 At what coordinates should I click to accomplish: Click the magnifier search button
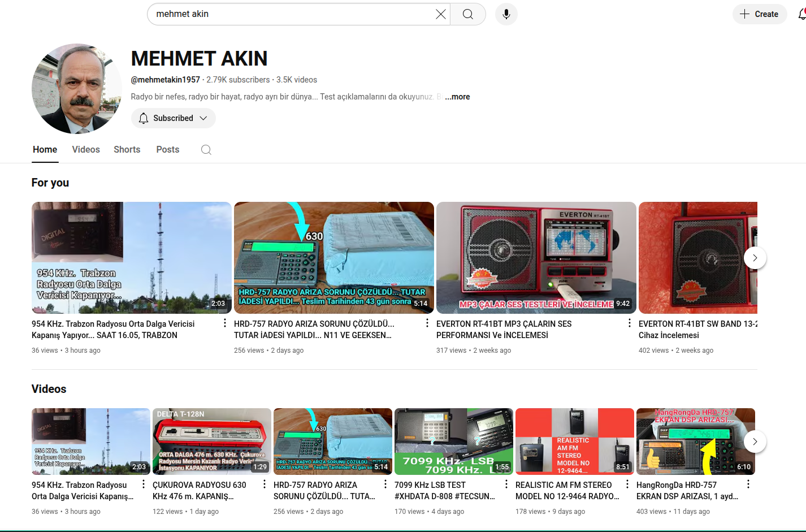[x=468, y=14]
